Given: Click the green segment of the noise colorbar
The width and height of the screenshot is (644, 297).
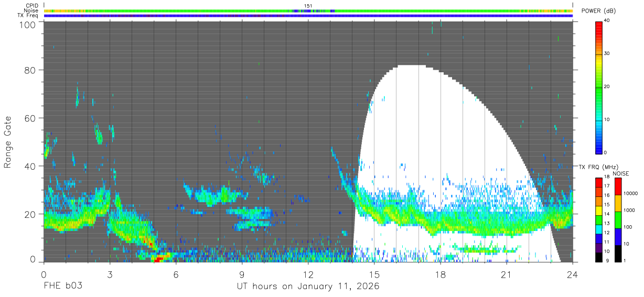Looking at the screenshot, I should tap(617, 219).
